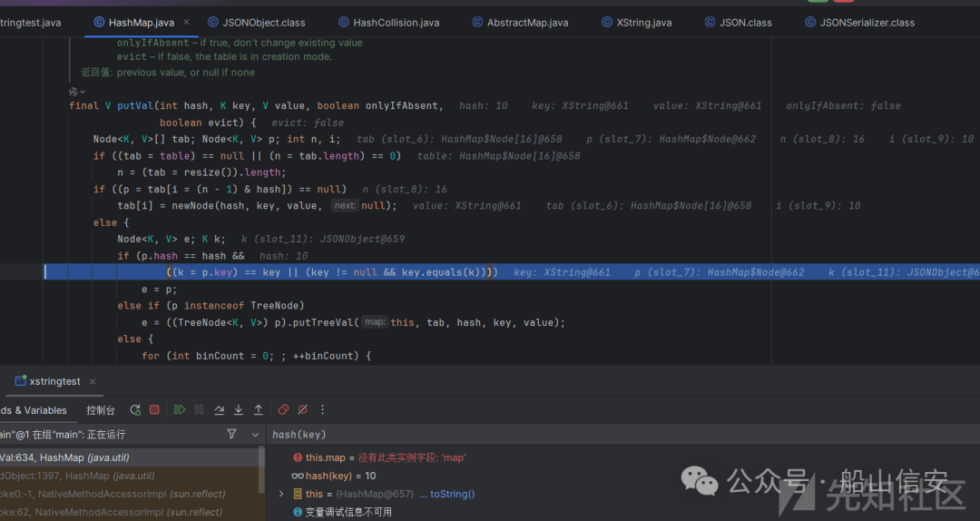This screenshot has height=521, width=980.
Task: Click the 'else if (p instanceof TreeNode)' line
Action: click(x=211, y=306)
